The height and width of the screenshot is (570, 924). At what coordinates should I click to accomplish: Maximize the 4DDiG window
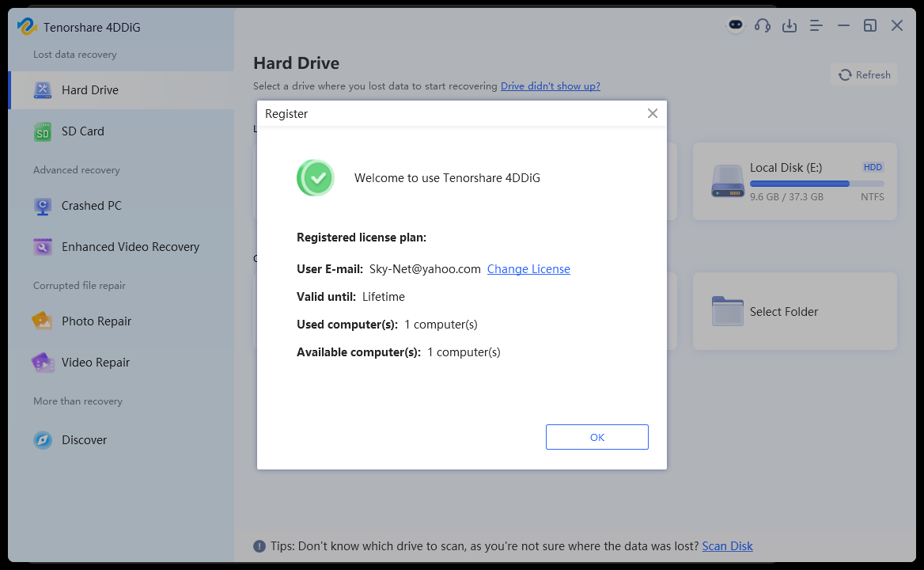(869, 25)
